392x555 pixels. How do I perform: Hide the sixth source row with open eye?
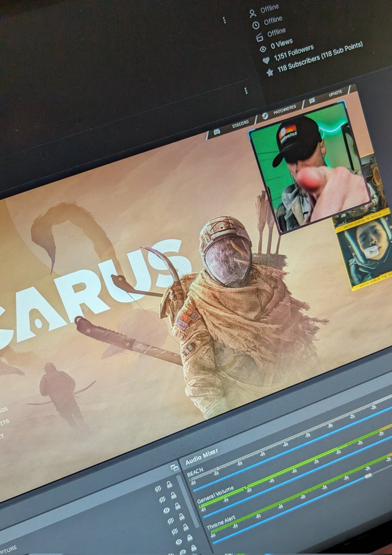pos(179,542)
